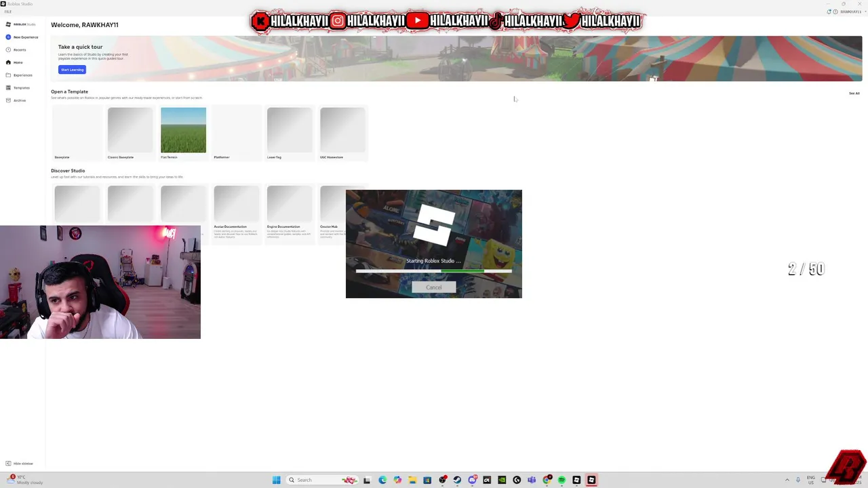Open the Classic Baseplate template
The image size is (868, 488).
(130, 134)
